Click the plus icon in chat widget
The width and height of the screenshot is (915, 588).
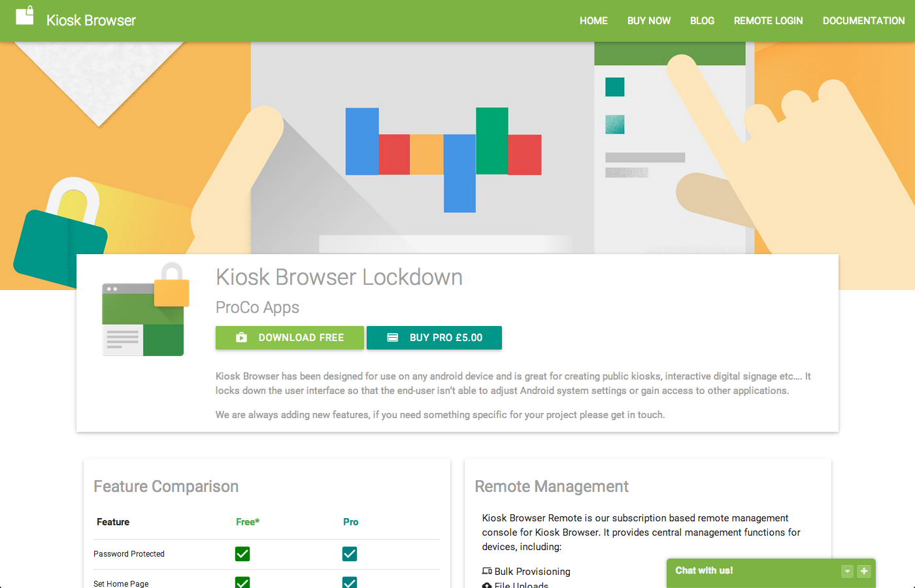864,571
